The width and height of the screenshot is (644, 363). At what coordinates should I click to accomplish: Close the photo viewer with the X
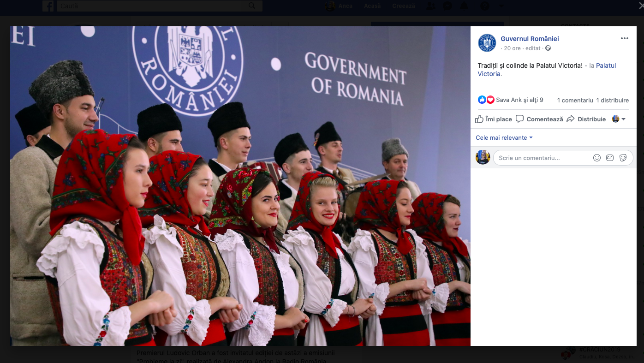(x=640, y=5)
